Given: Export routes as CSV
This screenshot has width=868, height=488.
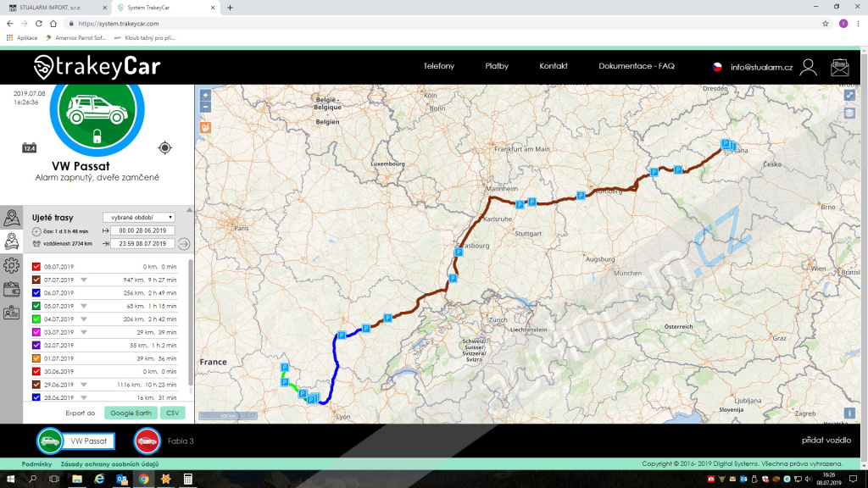Looking at the screenshot, I should tap(173, 413).
